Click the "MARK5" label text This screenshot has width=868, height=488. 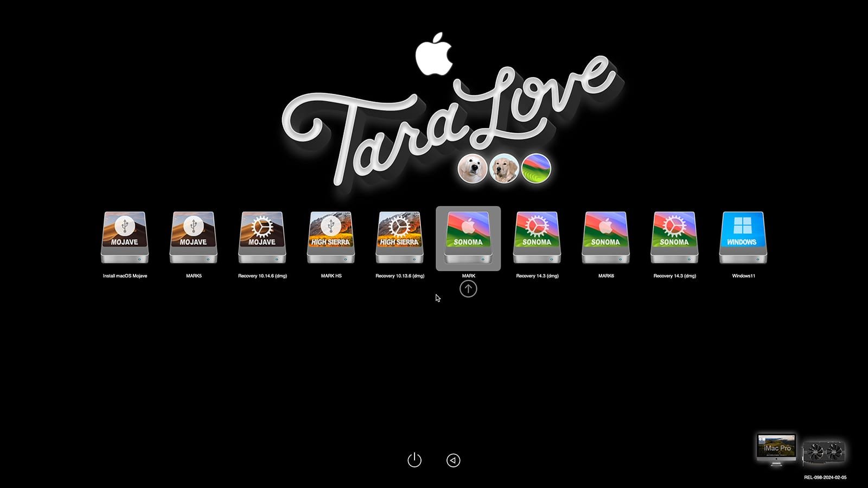[x=194, y=276]
